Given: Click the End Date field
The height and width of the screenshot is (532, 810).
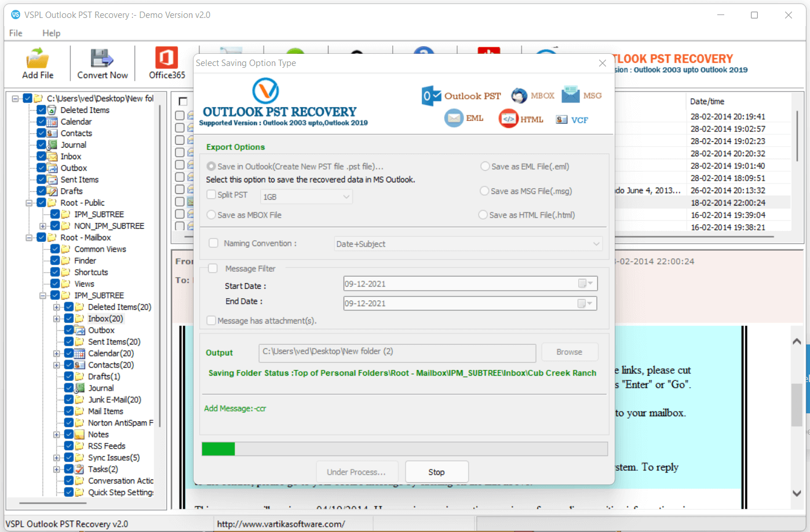Looking at the screenshot, I should click(470, 303).
